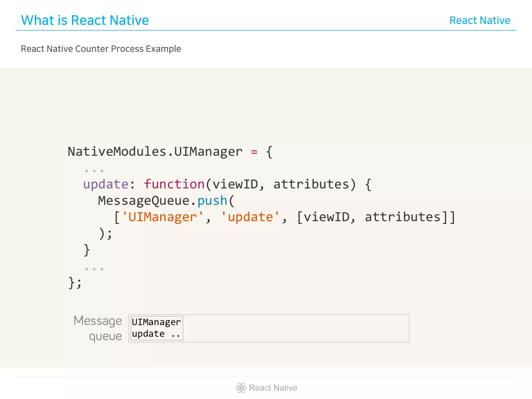Viewport: 532px width, 399px height.
Task: Click the 'NativeModules.UIManager = {' code line
Action: point(170,151)
